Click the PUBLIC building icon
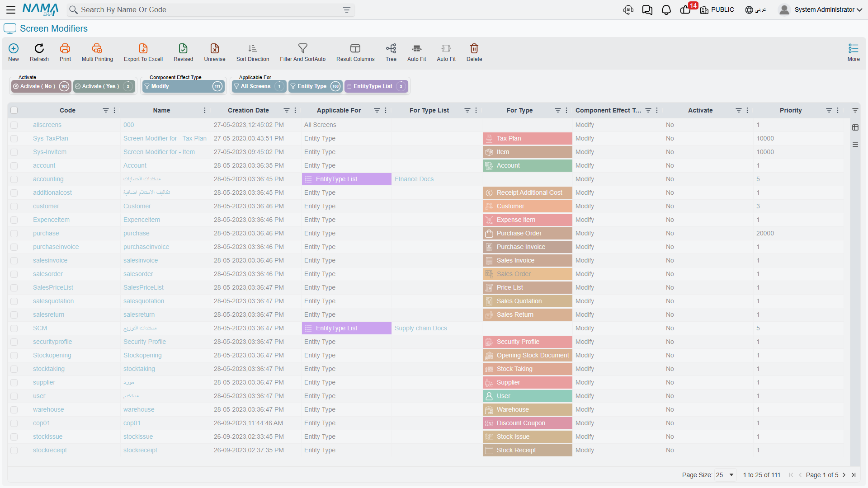The height and width of the screenshot is (488, 868). click(x=704, y=10)
